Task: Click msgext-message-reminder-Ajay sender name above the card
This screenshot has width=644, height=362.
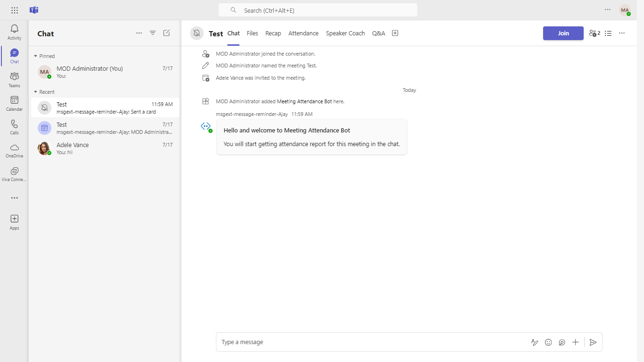Action: (x=252, y=114)
